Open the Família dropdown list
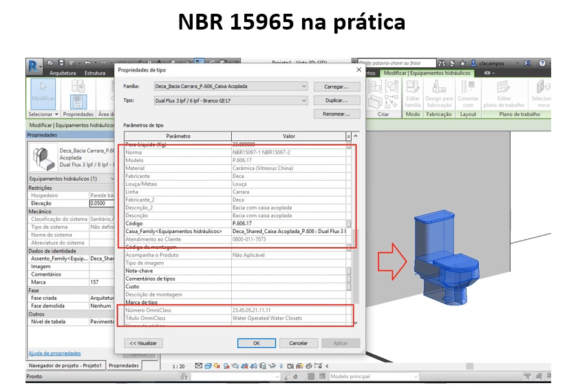 (x=304, y=87)
